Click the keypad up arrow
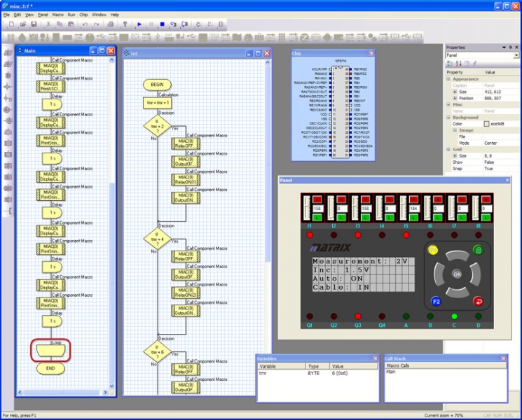Image resolution: width=522 pixels, height=420 pixels. click(x=457, y=255)
